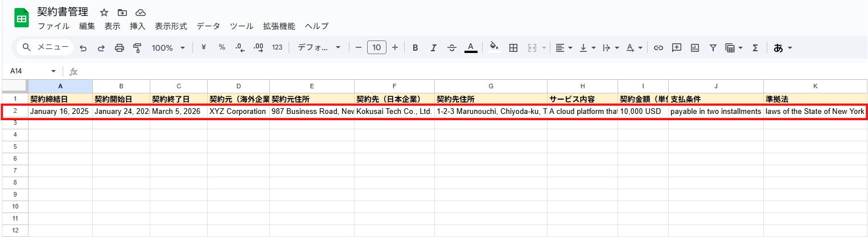Increase font size with plus
Image resolution: width=868 pixels, height=237 pixels.
click(395, 48)
